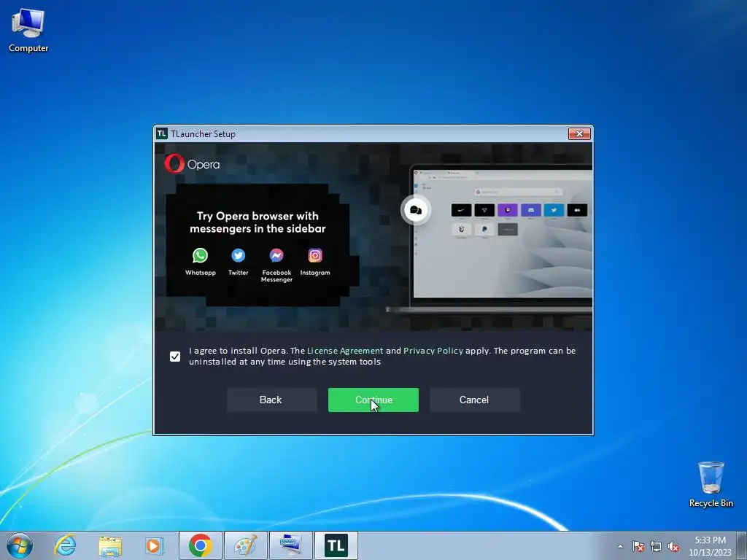747x560 pixels.
Task: Click the Whatsapp icon in the ad
Action: tap(200, 256)
